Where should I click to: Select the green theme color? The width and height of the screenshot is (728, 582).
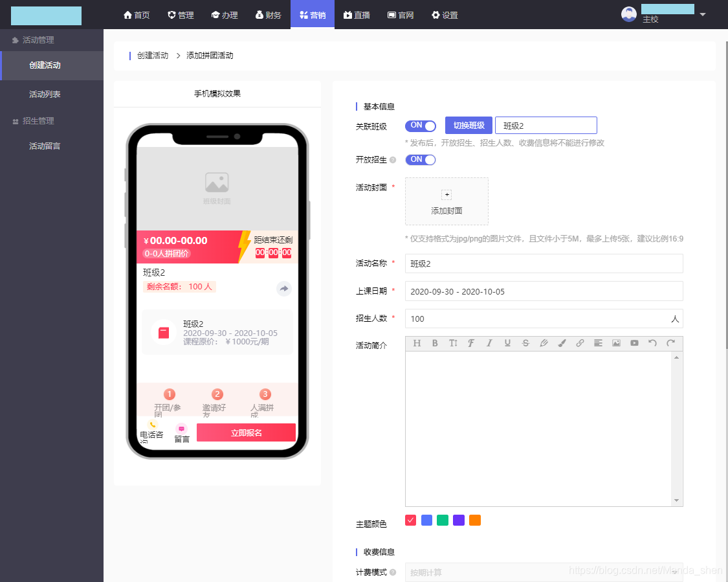pyautogui.click(x=443, y=520)
